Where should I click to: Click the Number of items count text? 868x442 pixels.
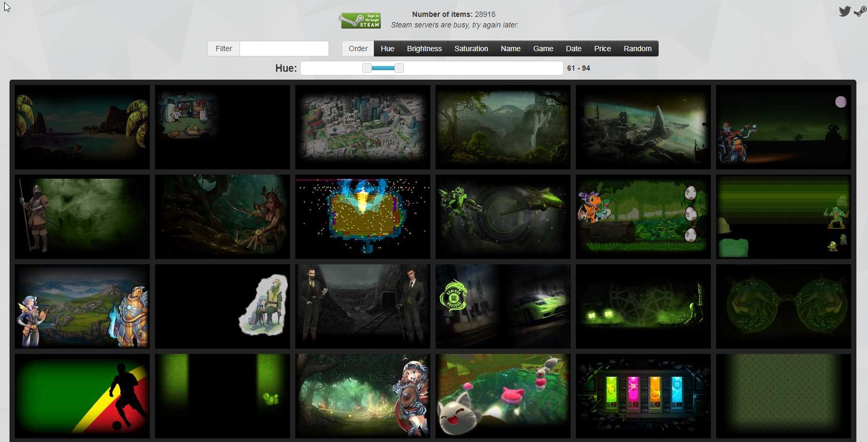[454, 14]
